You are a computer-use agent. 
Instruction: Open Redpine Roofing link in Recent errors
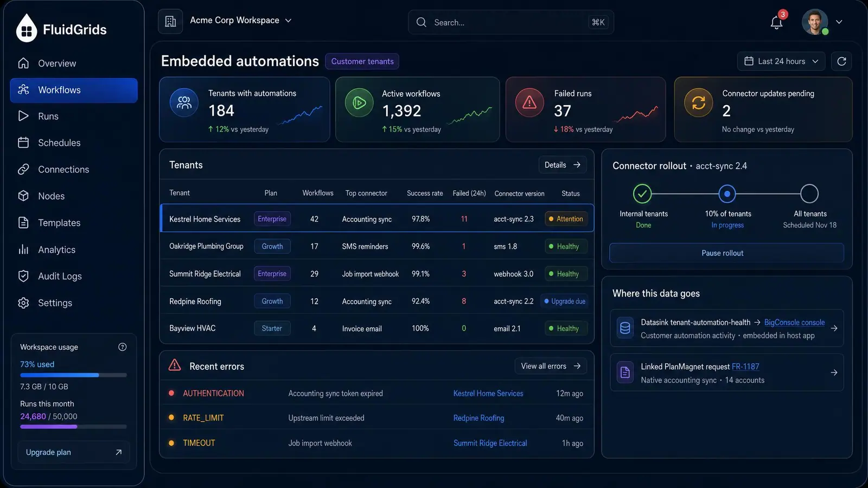(478, 418)
